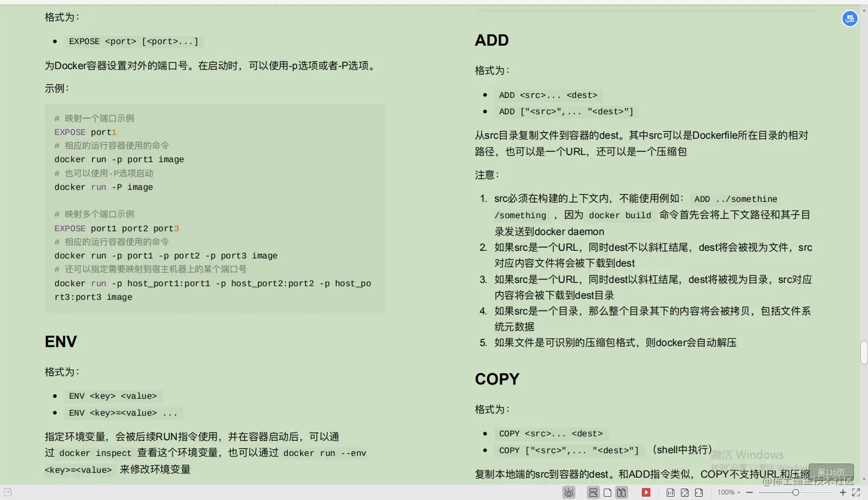Switch to single page view mode
The width and height of the screenshot is (868, 500).
607,492
